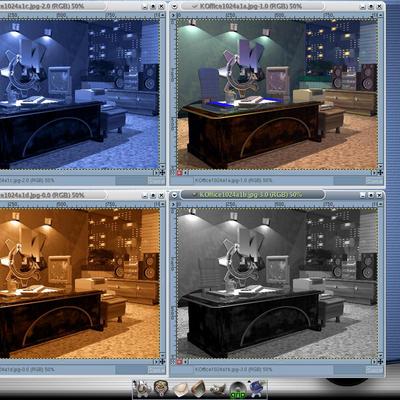The image size is (400, 400).
Task: Click Cancel in the blue a1c window status bar
Action: click(x=156, y=181)
